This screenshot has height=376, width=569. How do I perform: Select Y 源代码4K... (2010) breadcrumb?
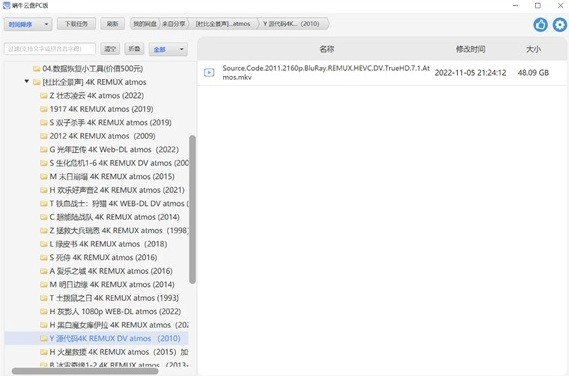(x=291, y=24)
